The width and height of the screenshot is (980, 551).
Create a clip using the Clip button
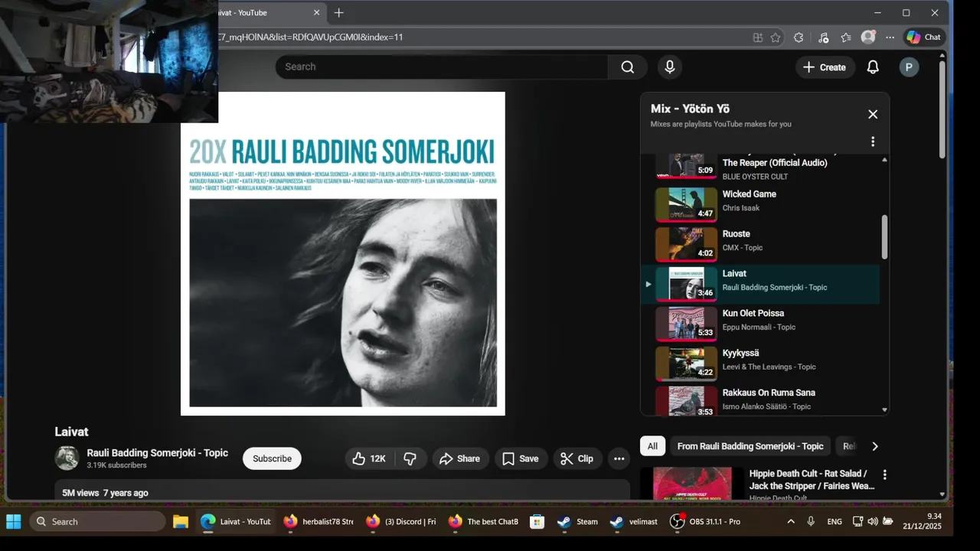pyautogui.click(x=577, y=458)
